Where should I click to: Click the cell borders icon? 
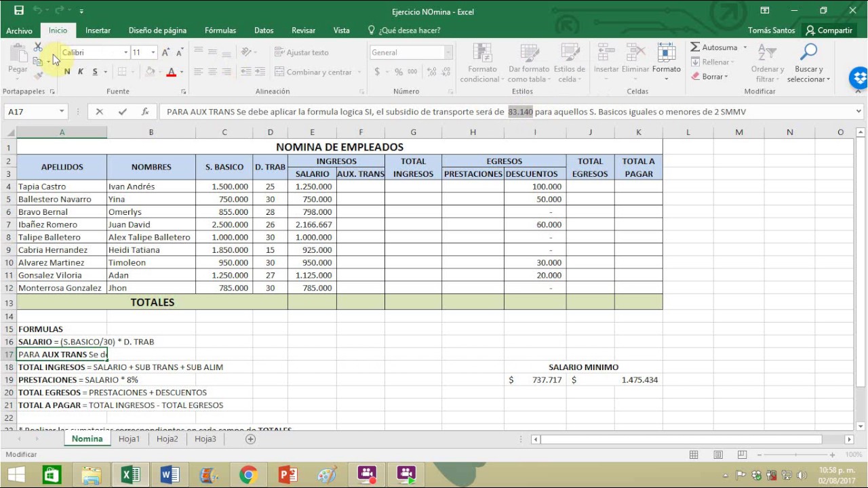(x=122, y=72)
